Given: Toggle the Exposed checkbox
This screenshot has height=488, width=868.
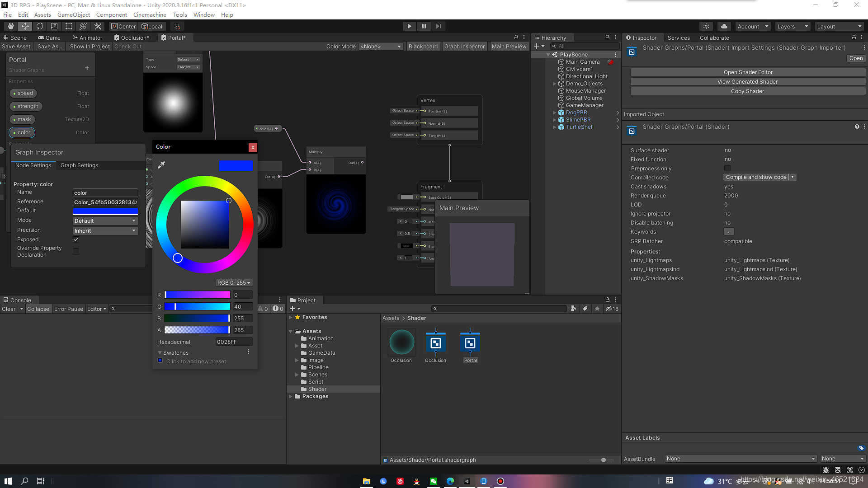Looking at the screenshot, I should pos(76,239).
